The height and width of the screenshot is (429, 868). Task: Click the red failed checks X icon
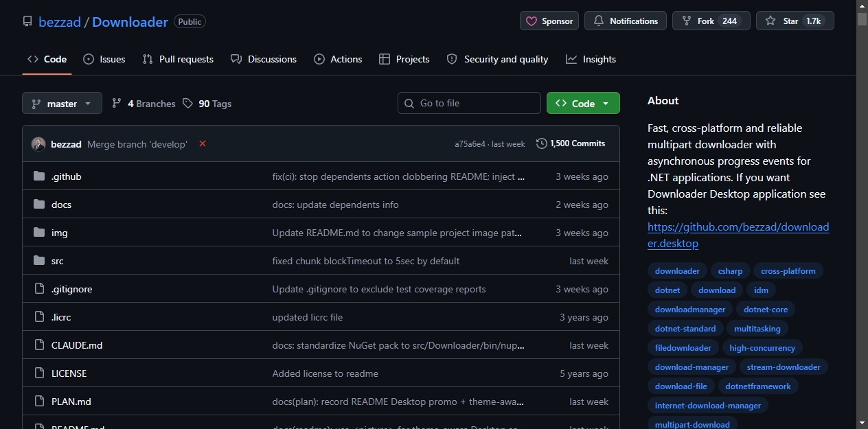point(203,143)
